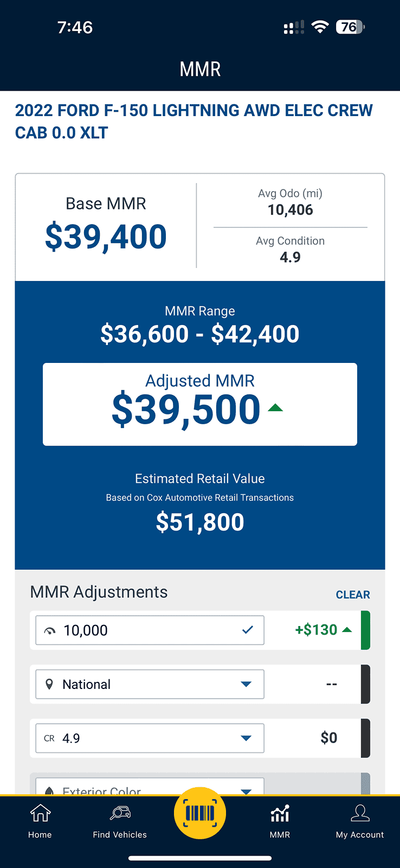Tap the Adjusted MMR $39,500 card
This screenshot has height=868, width=400.
(199, 404)
